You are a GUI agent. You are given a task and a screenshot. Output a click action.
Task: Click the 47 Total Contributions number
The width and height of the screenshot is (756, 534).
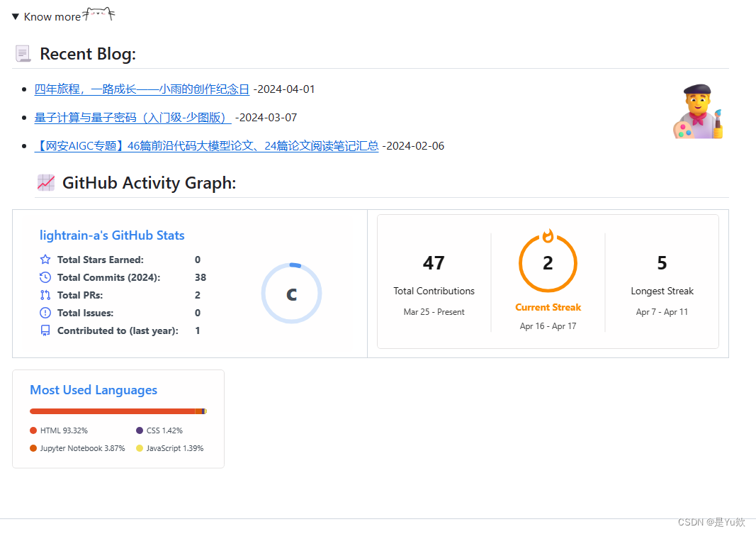434,263
